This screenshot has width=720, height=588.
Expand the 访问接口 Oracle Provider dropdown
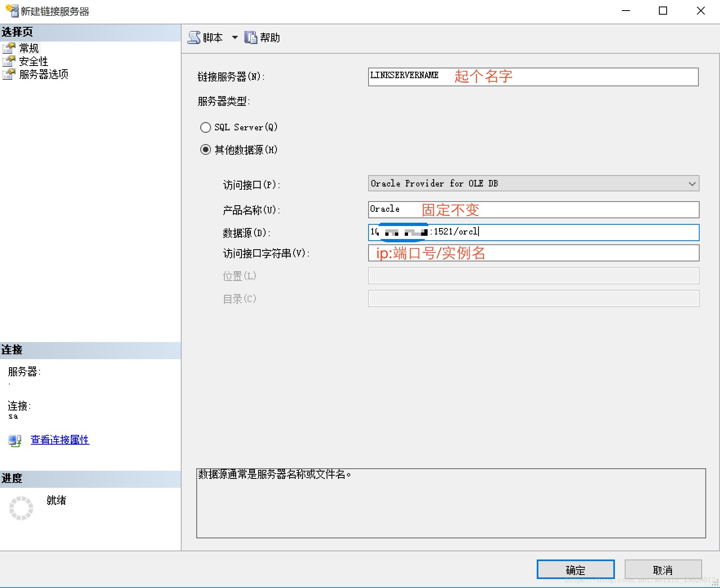coord(692,184)
